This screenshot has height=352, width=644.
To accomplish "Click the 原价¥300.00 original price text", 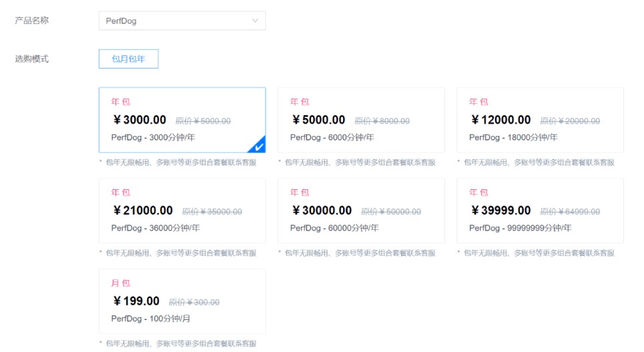I will tap(194, 303).
